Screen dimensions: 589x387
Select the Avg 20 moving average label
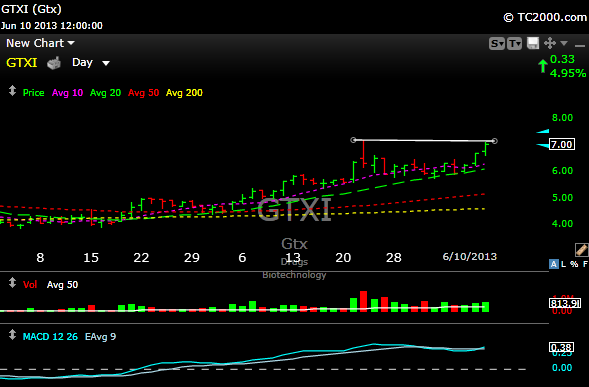click(x=105, y=93)
